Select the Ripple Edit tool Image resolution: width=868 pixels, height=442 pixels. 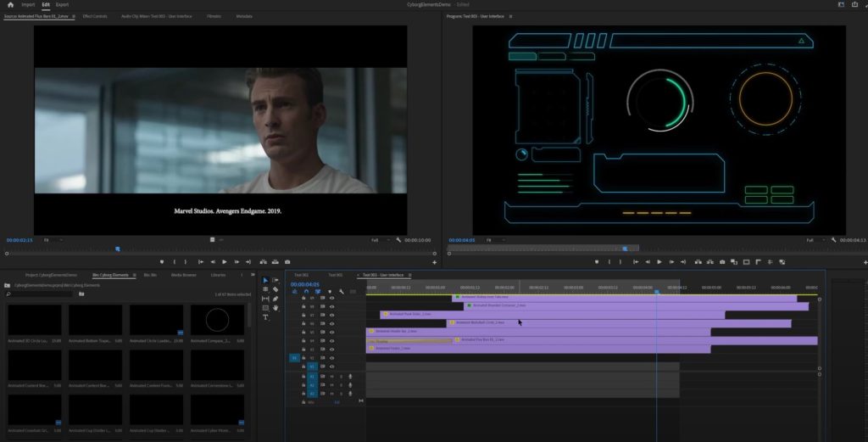click(x=265, y=289)
